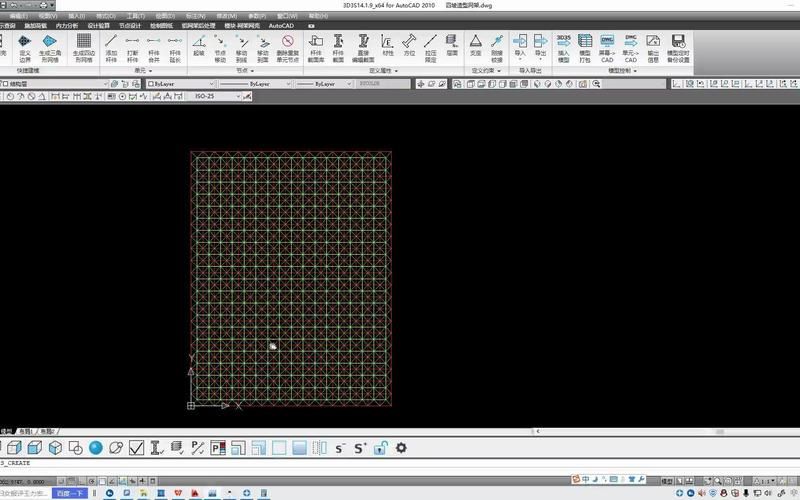Click the blue sphere icon in bottom toolbar

coord(96,448)
